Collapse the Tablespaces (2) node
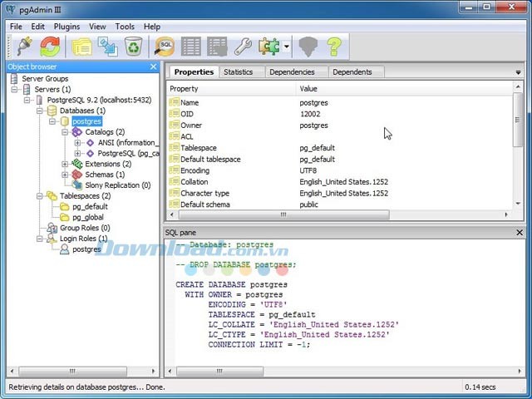Viewport: 532px width, 399px height. coord(39,196)
